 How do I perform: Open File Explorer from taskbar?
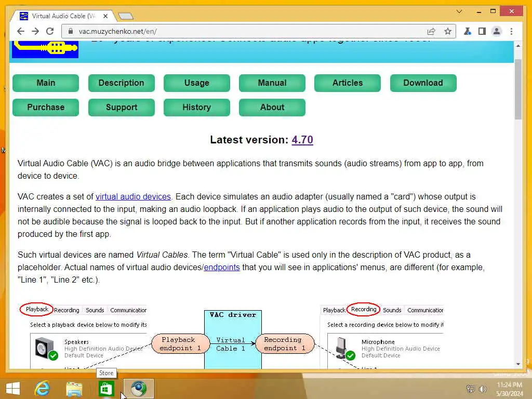click(74, 389)
